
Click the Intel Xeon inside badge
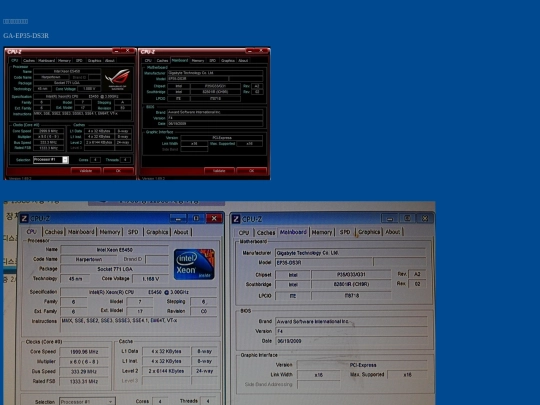click(x=194, y=264)
